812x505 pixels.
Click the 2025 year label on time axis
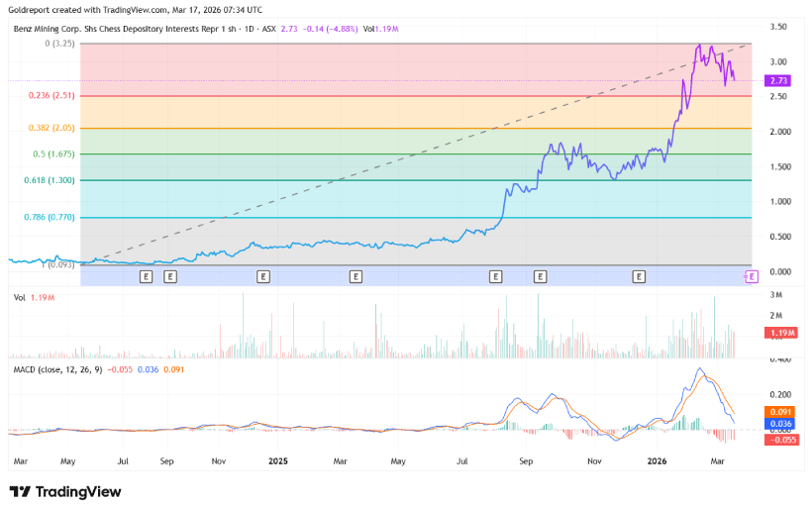[278, 461]
